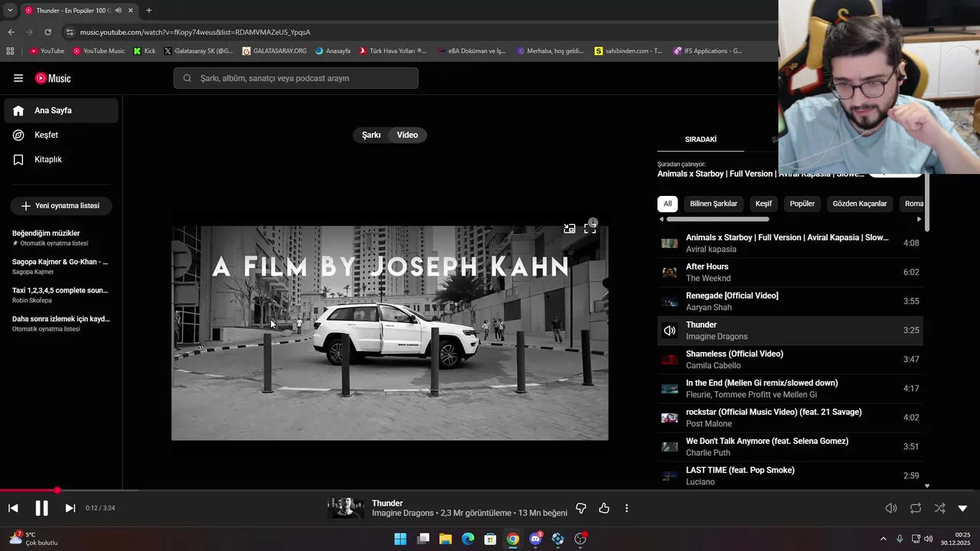The height and width of the screenshot is (551, 980).
Task: Collapse the player page arrow
Action: click(x=962, y=508)
